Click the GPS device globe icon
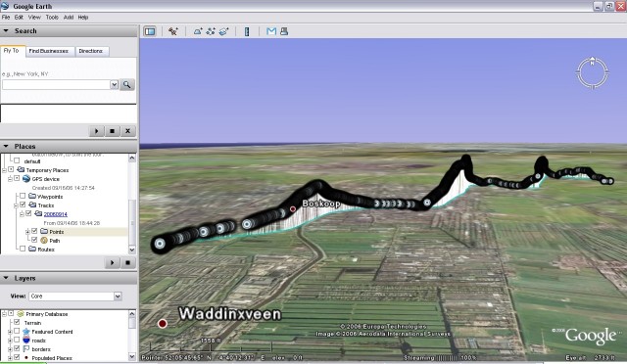 tap(26, 179)
